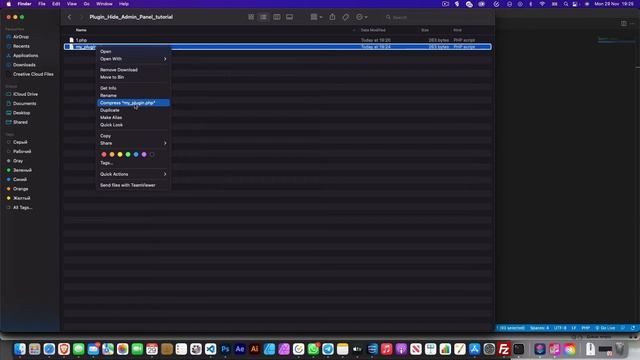Pick the green tag color dot
Screen dimensions: 640x360
[x=128, y=154]
